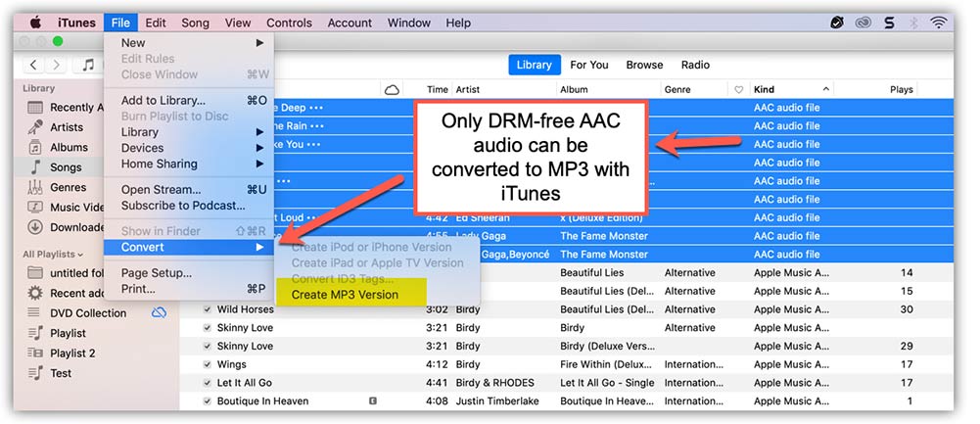980x424 pixels.
Task: Click the Wi-Fi status icon
Action: [x=938, y=24]
